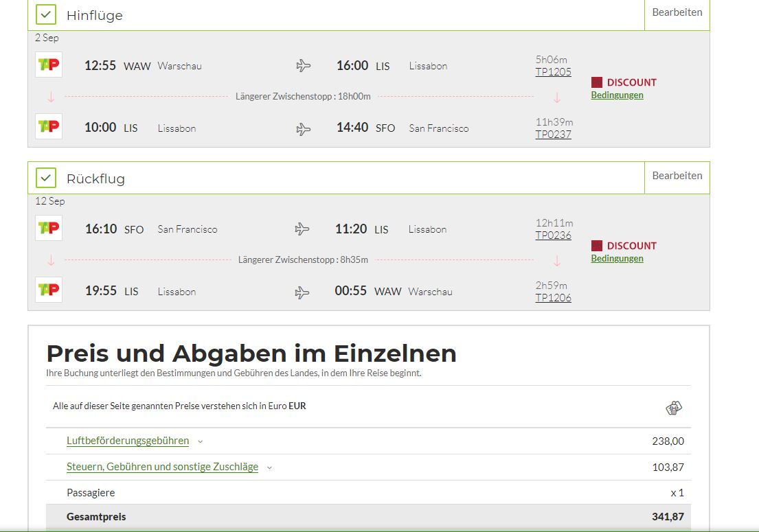Viewport: 759px width, 532px height.
Task: Click Bearbeiten for Rückflug
Action: (677, 176)
